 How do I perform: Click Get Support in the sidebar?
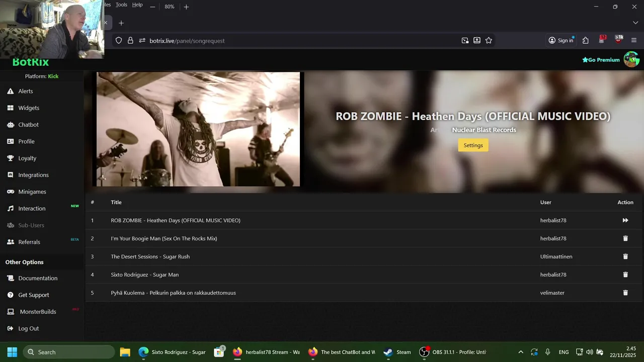click(x=34, y=295)
